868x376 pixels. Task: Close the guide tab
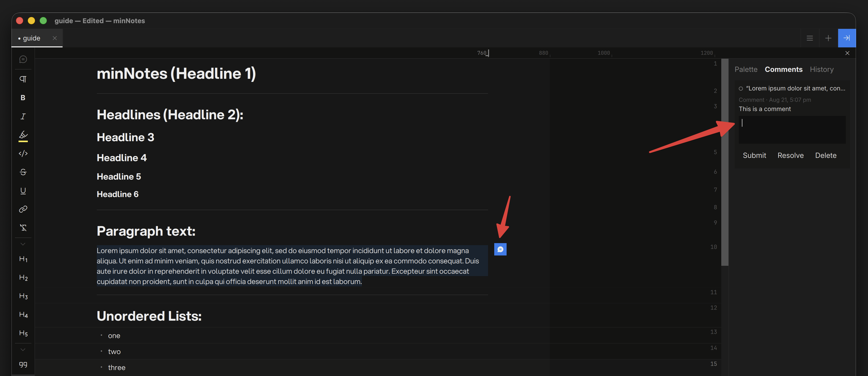(55, 38)
